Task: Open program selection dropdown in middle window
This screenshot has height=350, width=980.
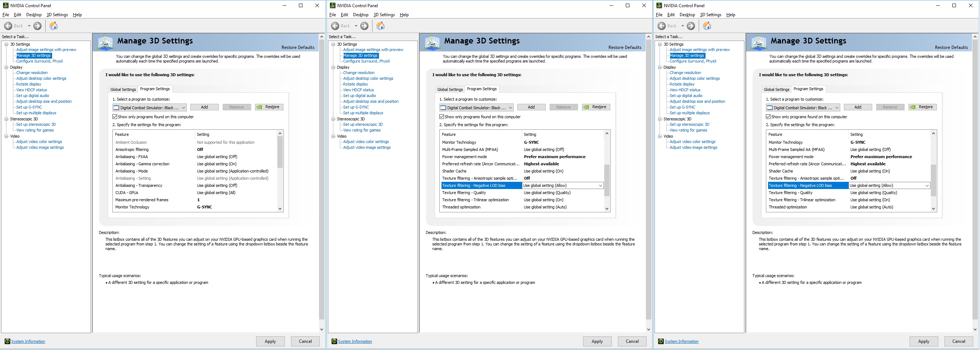Action: 476,108
